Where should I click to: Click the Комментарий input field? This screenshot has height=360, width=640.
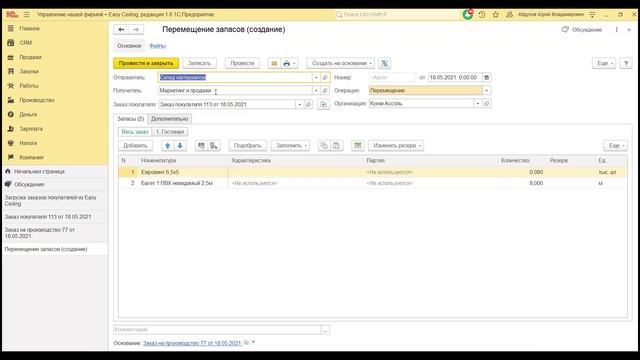(x=217, y=330)
